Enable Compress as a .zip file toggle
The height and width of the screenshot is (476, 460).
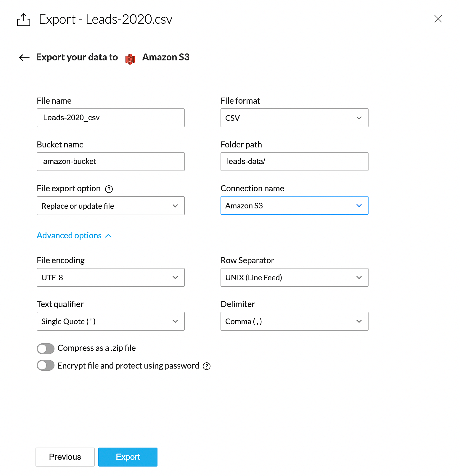tap(46, 348)
